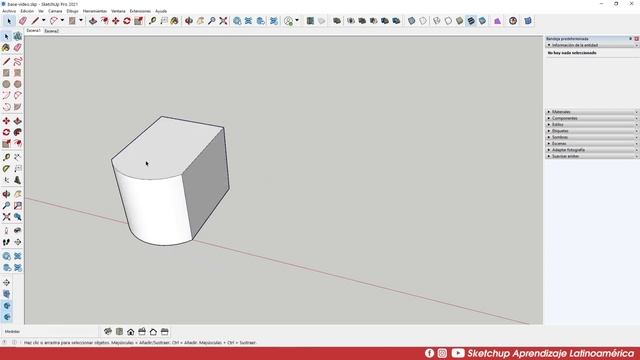Viewport: 640px width, 360px height.
Task: Expand the Etiquetas panel
Action: pyautogui.click(x=592, y=131)
